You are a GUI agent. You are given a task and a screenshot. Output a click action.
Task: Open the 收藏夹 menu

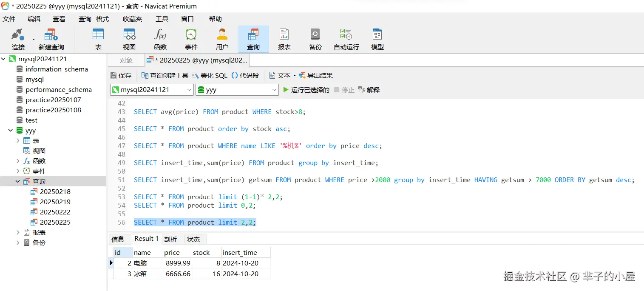pos(132,19)
